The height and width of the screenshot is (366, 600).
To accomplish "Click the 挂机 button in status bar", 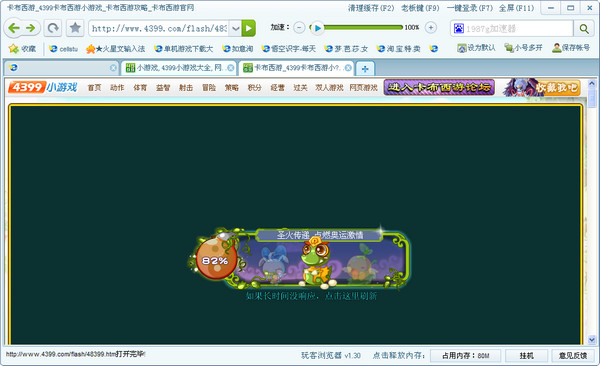I will coord(526,356).
